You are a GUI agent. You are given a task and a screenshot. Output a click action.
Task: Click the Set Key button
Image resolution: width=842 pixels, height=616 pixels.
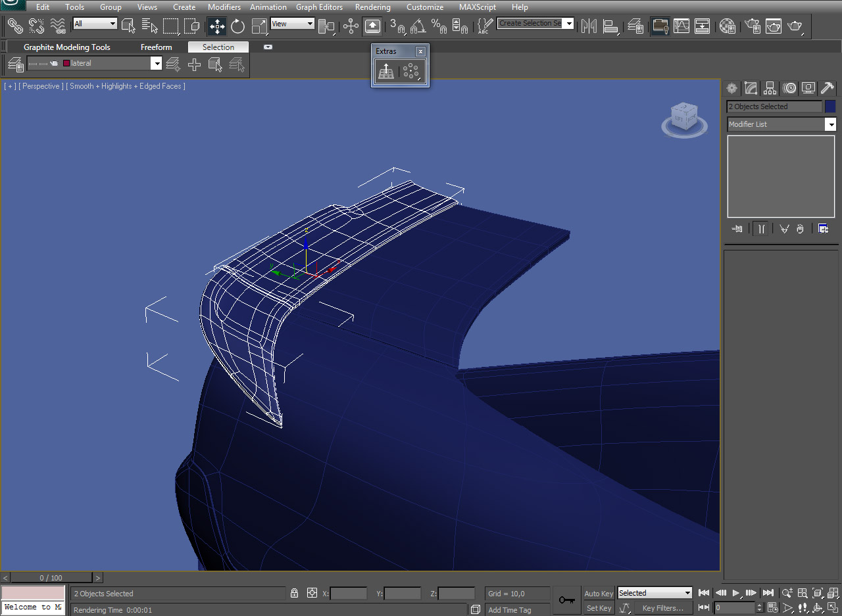pyautogui.click(x=599, y=608)
